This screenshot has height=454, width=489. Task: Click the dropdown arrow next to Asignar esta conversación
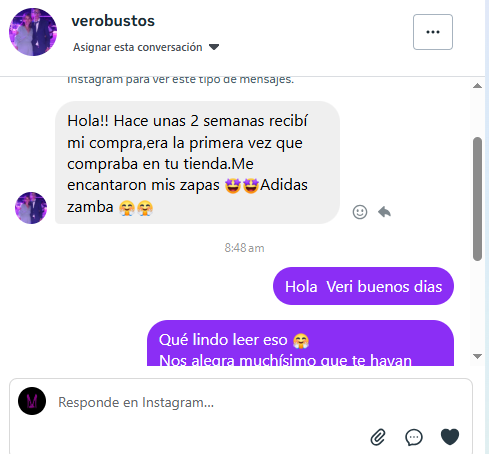click(214, 47)
